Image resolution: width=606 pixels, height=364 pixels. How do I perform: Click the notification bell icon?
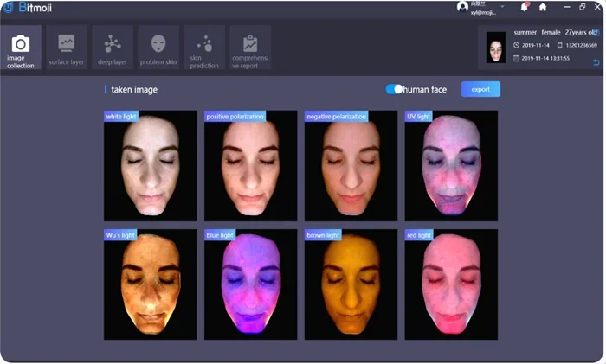click(x=525, y=7)
